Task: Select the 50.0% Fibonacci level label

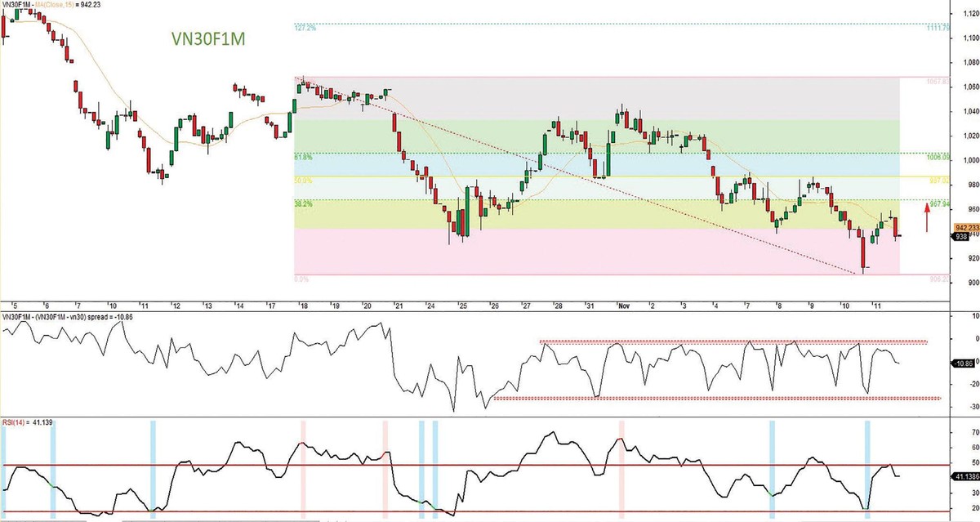Action: click(302, 180)
